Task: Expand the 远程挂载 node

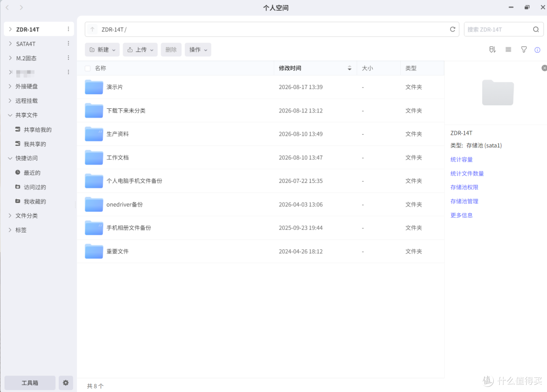Action: pyautogui.click(x=10, y=100)
